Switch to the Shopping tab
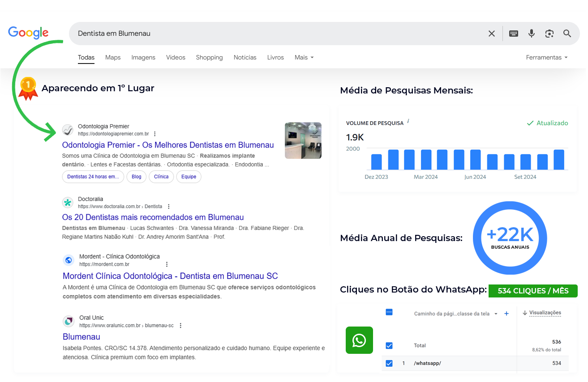The width and height of the screenshot is (588, 382). coord(209,57)
